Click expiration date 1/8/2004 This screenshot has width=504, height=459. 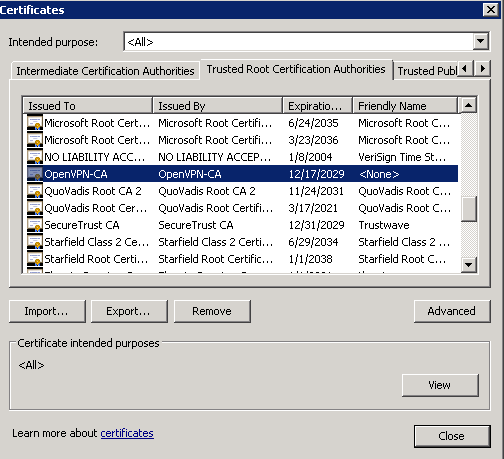310,157
